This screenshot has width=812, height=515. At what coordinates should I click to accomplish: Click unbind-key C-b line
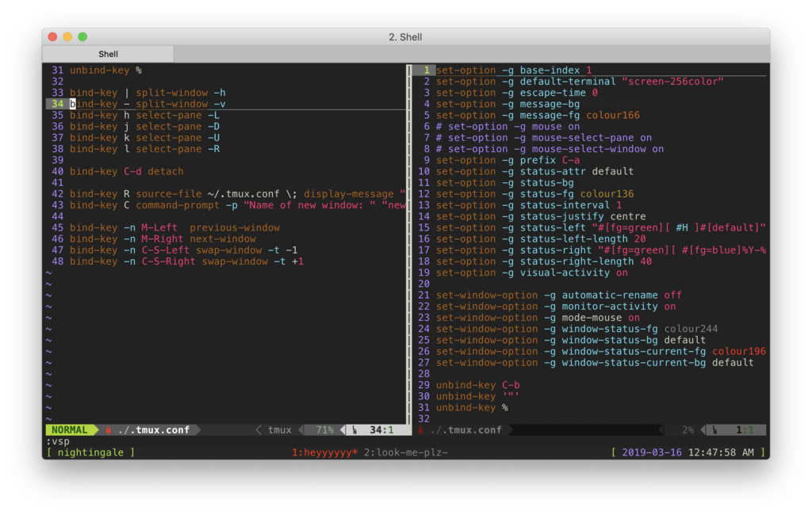point(477,385)
